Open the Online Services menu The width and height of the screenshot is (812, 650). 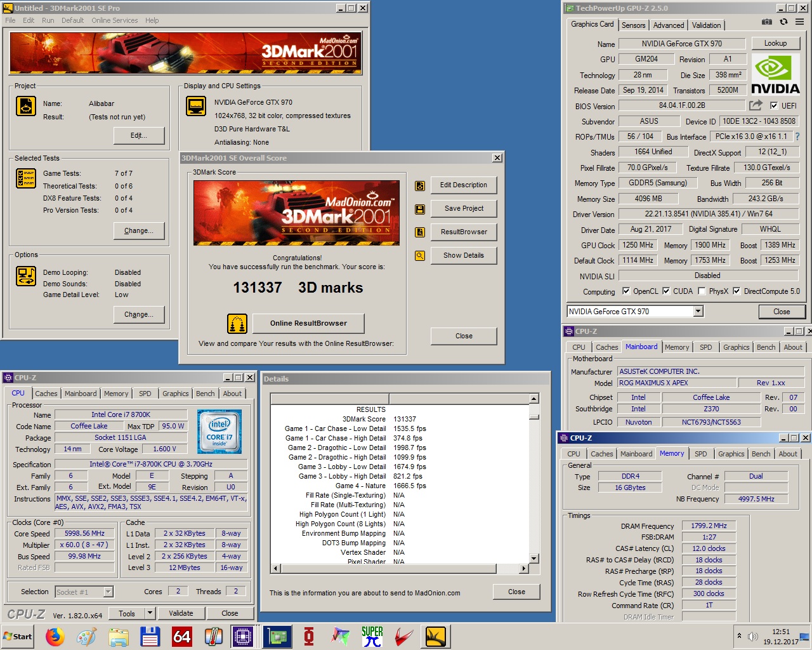[114, 20]
